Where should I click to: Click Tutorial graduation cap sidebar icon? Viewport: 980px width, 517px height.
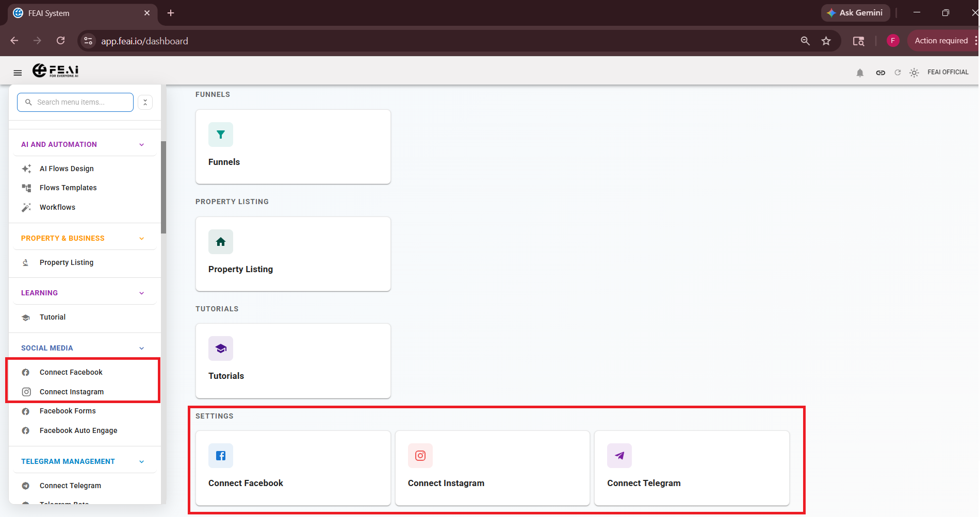pyautogui.click(x=26, y=318)
